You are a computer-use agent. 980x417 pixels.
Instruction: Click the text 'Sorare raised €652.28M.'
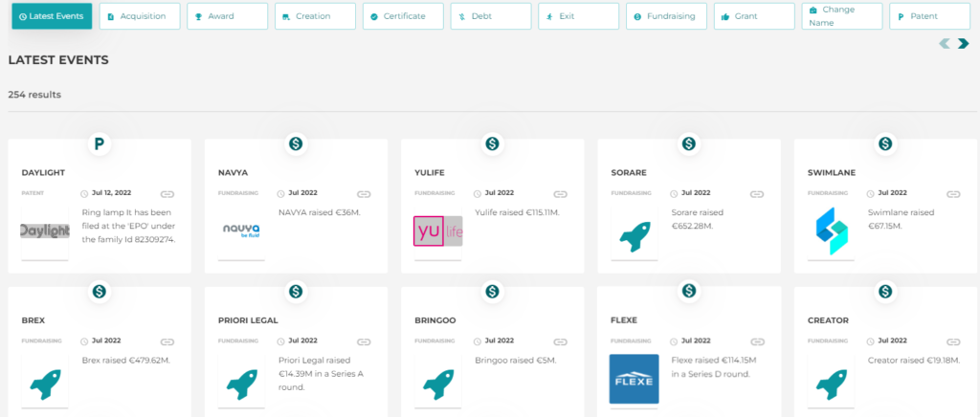coord(698,219)
